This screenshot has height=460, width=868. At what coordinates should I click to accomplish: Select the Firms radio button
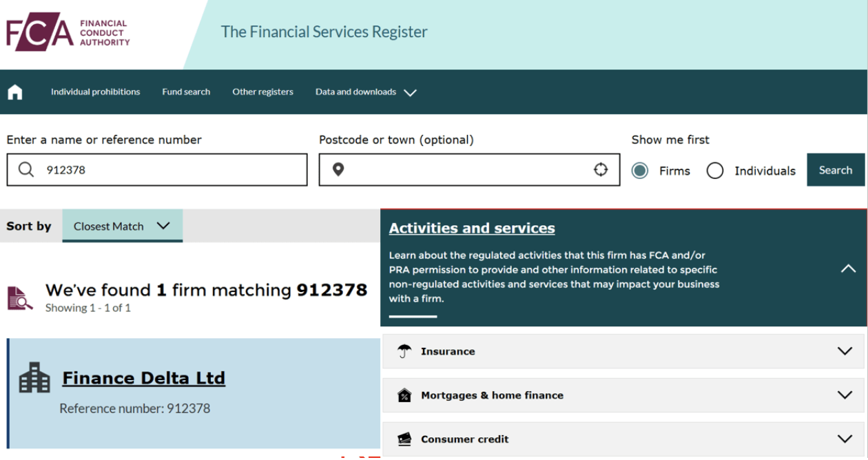pyautogui.click(x=640, y=171)
